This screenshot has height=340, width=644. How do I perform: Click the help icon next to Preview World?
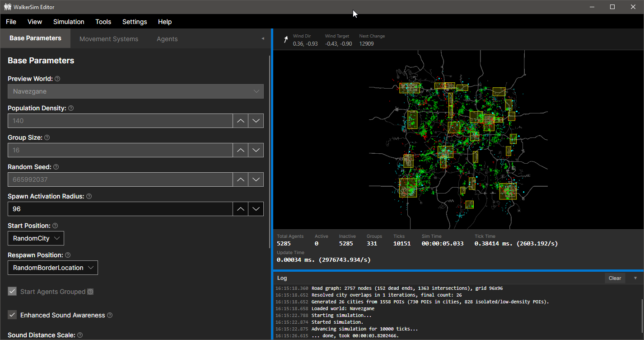[57, 79]
